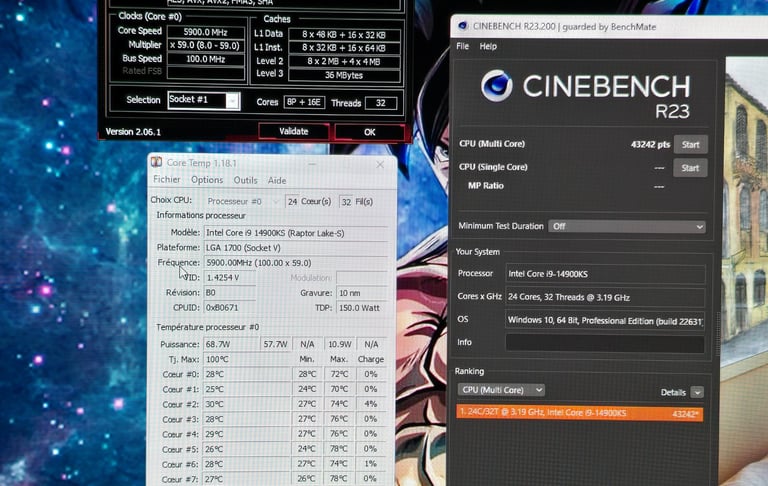Open the Choix CPU Processeur #0 dropdown
Screen dimensions: 768x486
(x=242, y=201)
